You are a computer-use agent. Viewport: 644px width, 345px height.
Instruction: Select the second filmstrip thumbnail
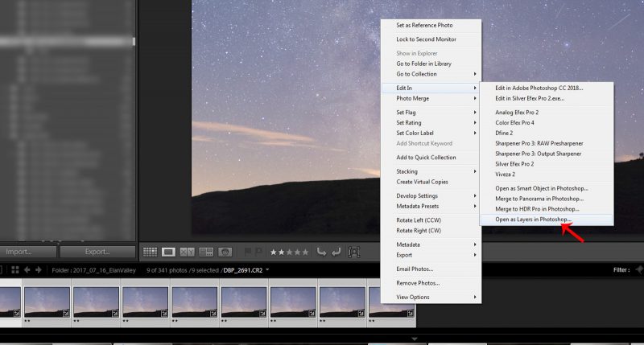[47, 303]
